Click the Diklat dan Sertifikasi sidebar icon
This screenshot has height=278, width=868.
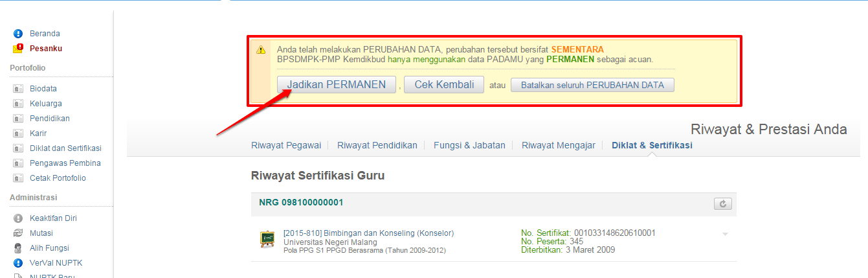tap(18, 148)
